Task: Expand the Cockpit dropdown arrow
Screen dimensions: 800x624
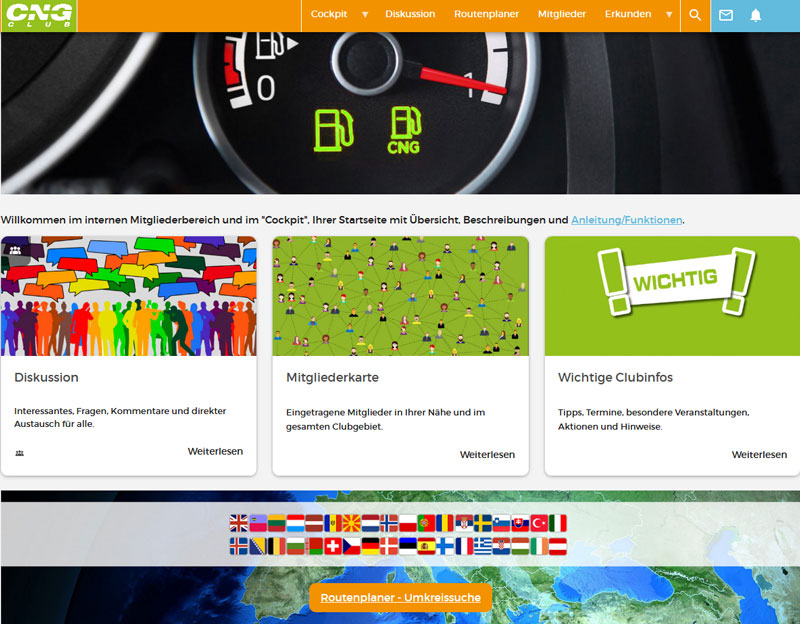Action: point(365,15)
